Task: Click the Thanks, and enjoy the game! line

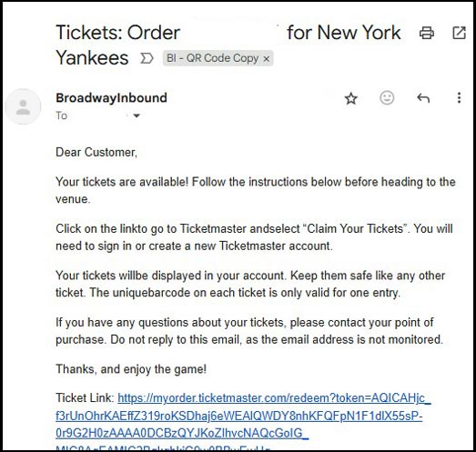Action: click(131, 369)
